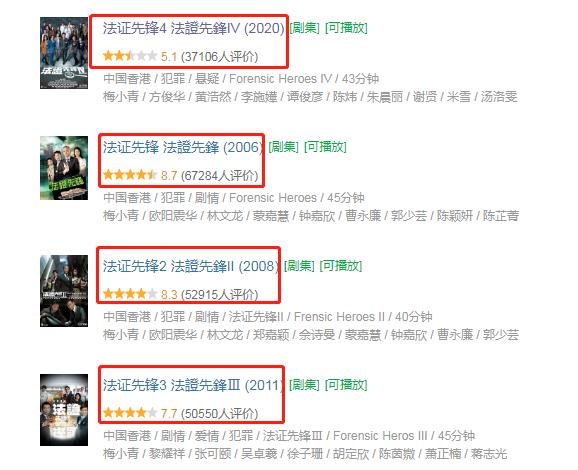
Task: Open the 法证先锋2 (2008) poster thumbnail
Action: click(64, 291)
